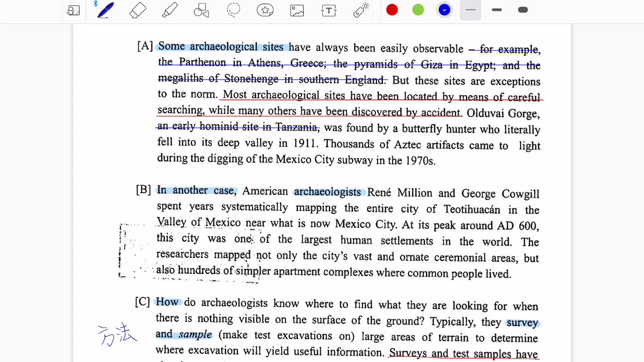Click the words 'Olduvai Gorge,'
Viewport: 644px width, 362px height.
pyautogui.click(x=504, y=114)
